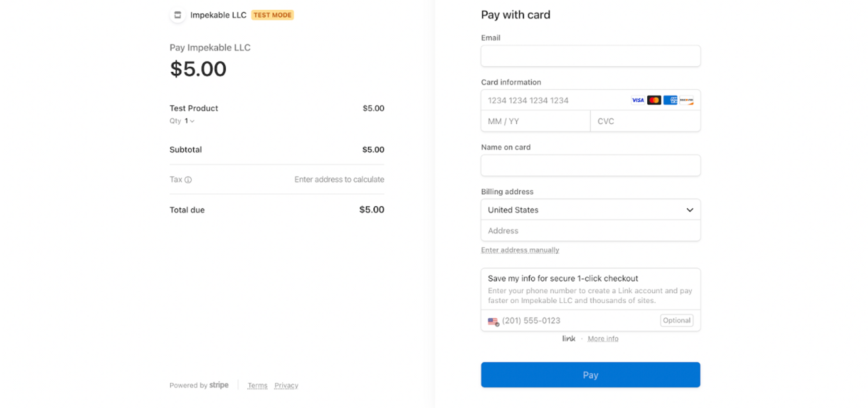This screenshot has width=868, height=408.
Task: Click the US flag phone country selector
Action: (x=493, y=321)
